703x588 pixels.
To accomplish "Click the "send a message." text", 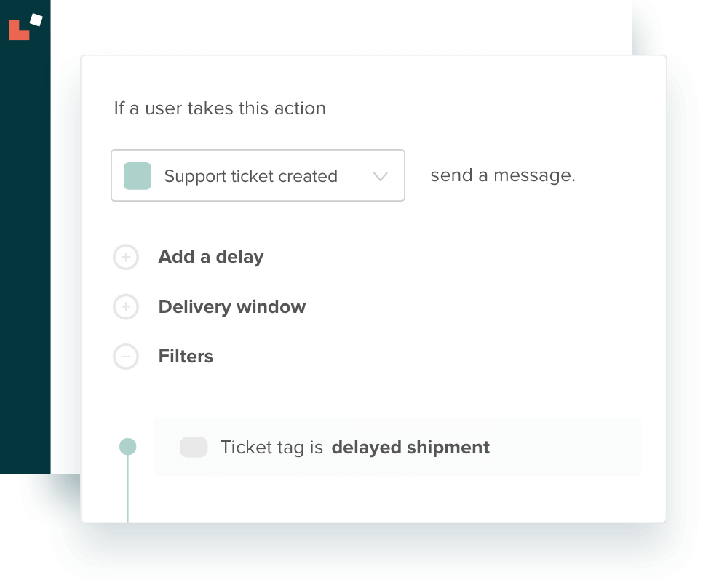I will [x=503, y=175].
